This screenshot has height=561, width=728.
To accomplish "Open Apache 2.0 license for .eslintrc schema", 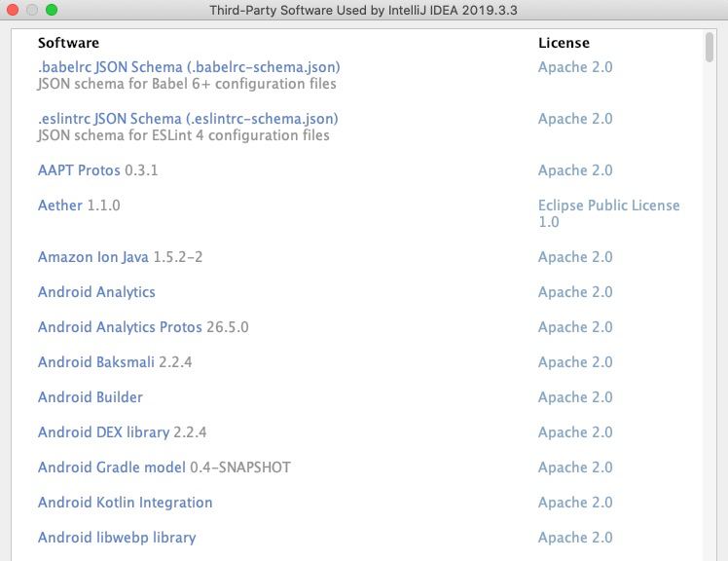I will pyautogui.click(x=575, y=119).
